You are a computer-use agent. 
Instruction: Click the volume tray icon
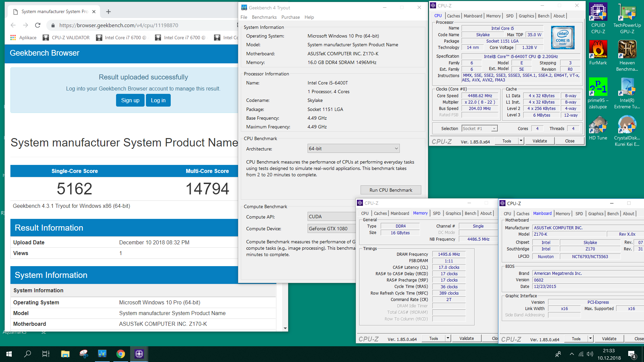pos(590,354)
